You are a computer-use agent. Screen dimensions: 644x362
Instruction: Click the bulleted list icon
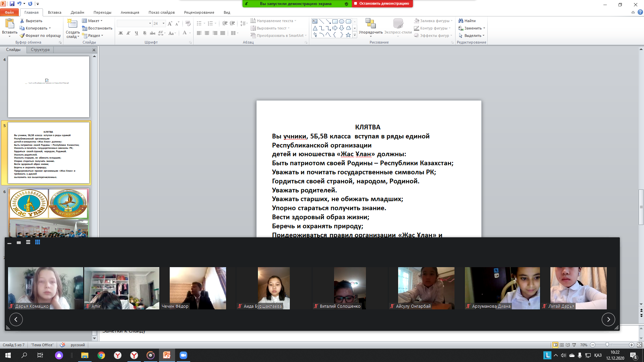[x=199, y=23]
